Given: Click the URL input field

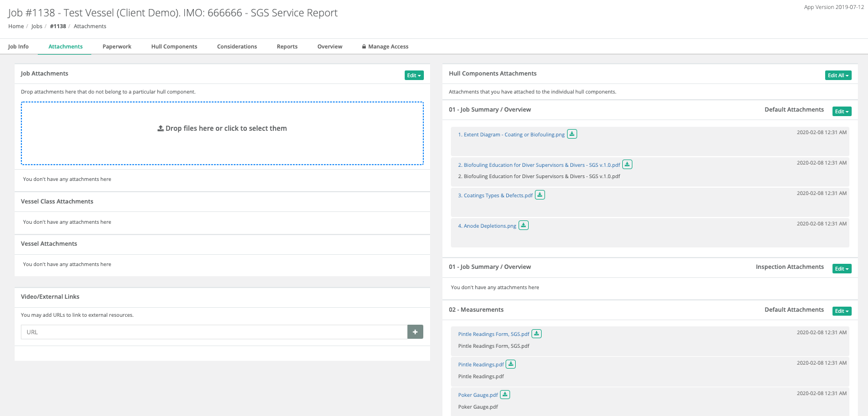Looking at the screenshot, I should 214,332.
